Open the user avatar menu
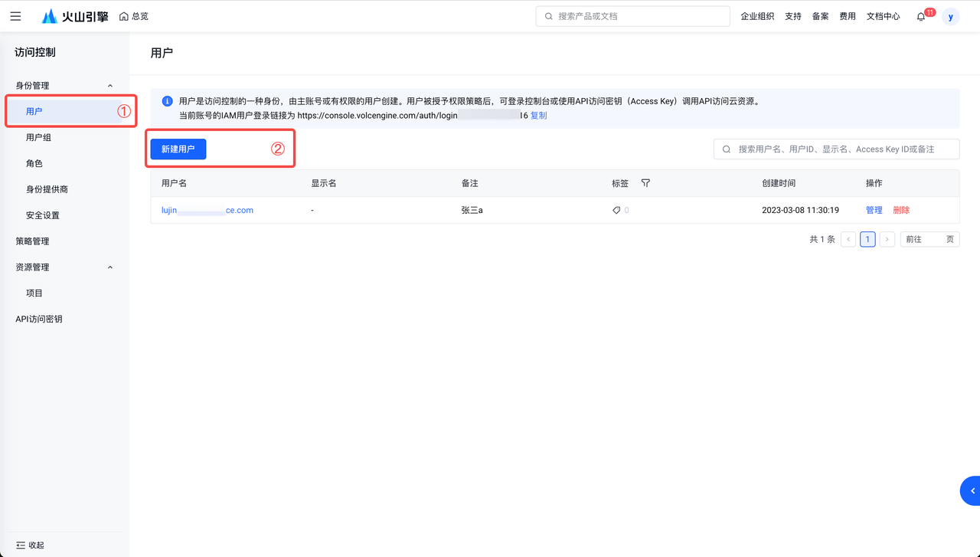The image size is (980, 557). [951, 16]
